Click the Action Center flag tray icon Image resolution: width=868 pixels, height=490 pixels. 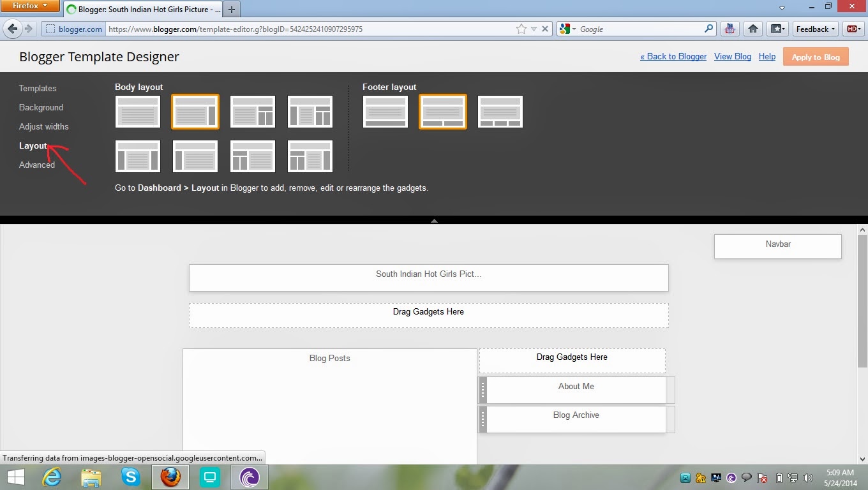tap(762, 477)
